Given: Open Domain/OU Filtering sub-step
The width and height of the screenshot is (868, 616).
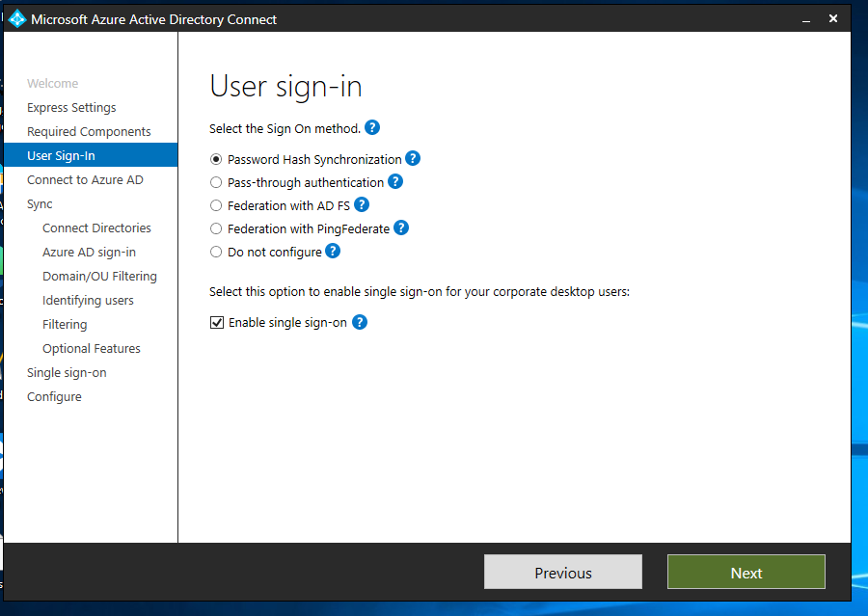Looking at the screenshot, I should point(99,276).
